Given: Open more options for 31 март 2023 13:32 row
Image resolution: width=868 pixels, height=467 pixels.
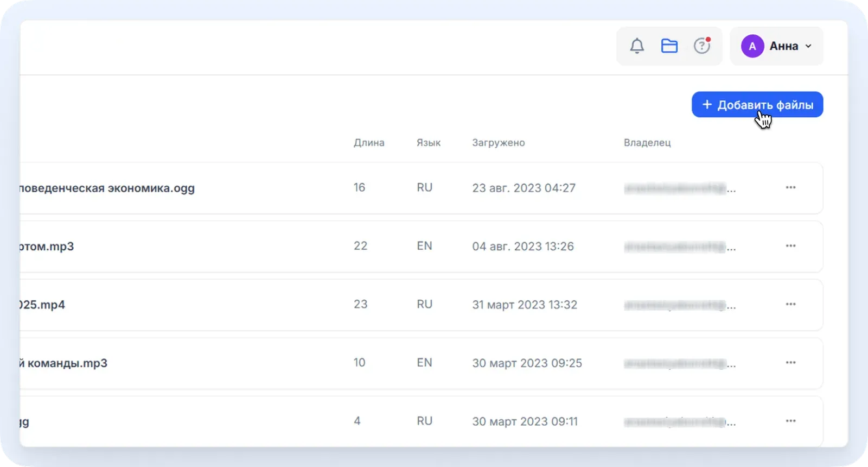Looking at the screenshot, I should [790, 304].
